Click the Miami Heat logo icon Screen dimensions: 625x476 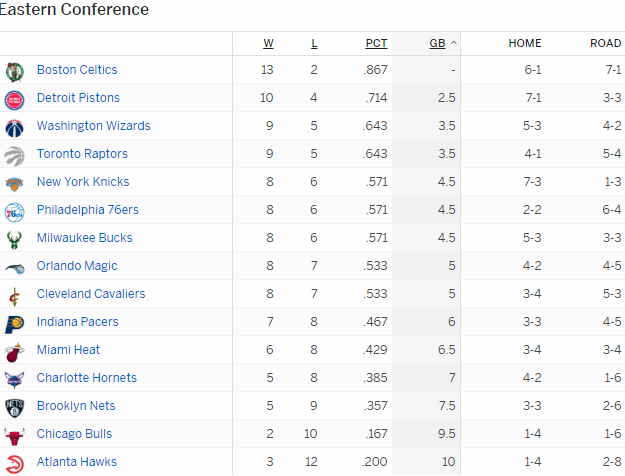(x=14, y=350)
